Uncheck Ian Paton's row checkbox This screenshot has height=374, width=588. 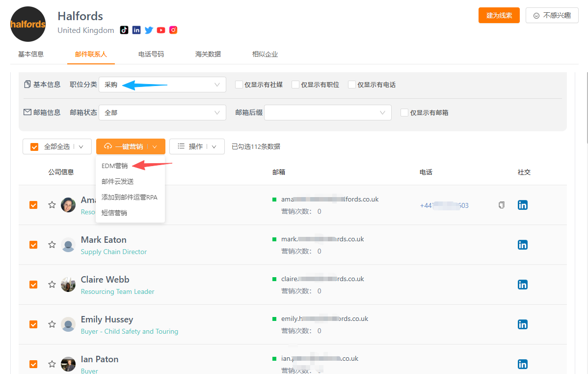(33, 364)
